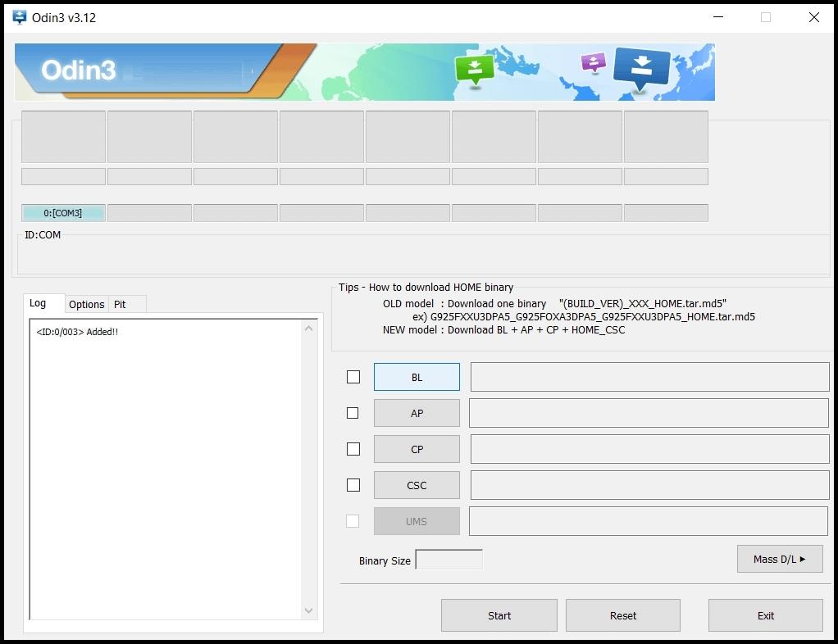838x644 pixels.
Task: Click the blue download icon on banner
Action: 641,68
